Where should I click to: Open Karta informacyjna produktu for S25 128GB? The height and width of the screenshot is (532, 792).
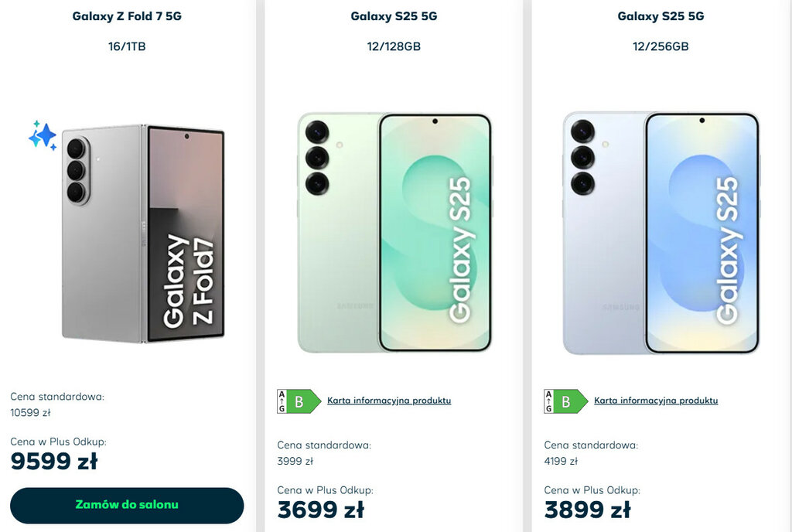(x=389, y=401)
